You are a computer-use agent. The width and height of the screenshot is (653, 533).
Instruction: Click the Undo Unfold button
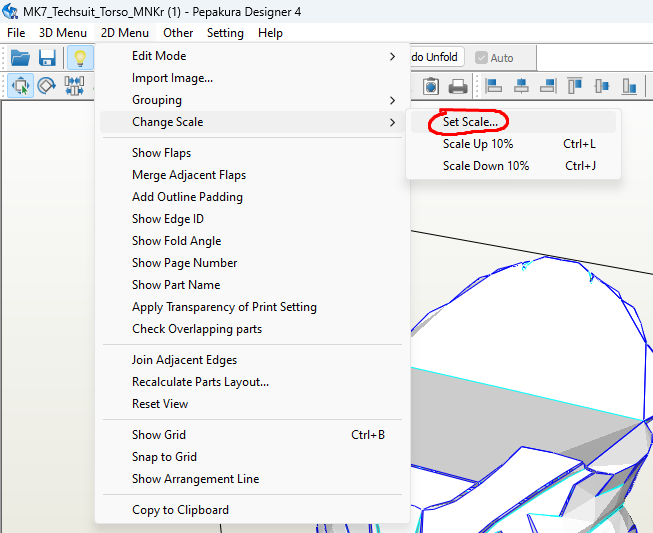tap(437, 57)
